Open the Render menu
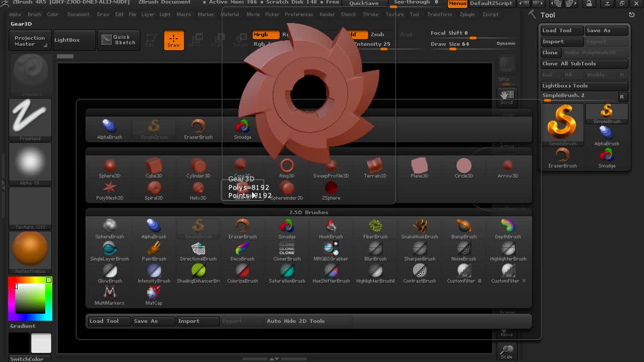644x362 pixels. [327, 14]
